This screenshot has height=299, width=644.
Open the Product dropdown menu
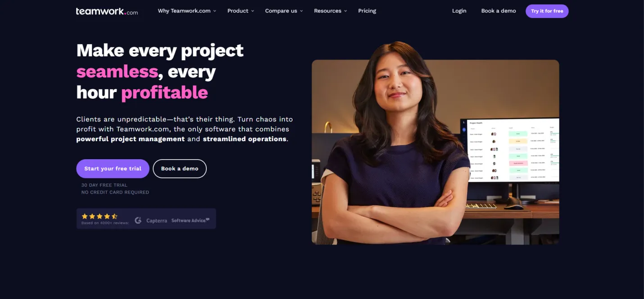point(241,11)
